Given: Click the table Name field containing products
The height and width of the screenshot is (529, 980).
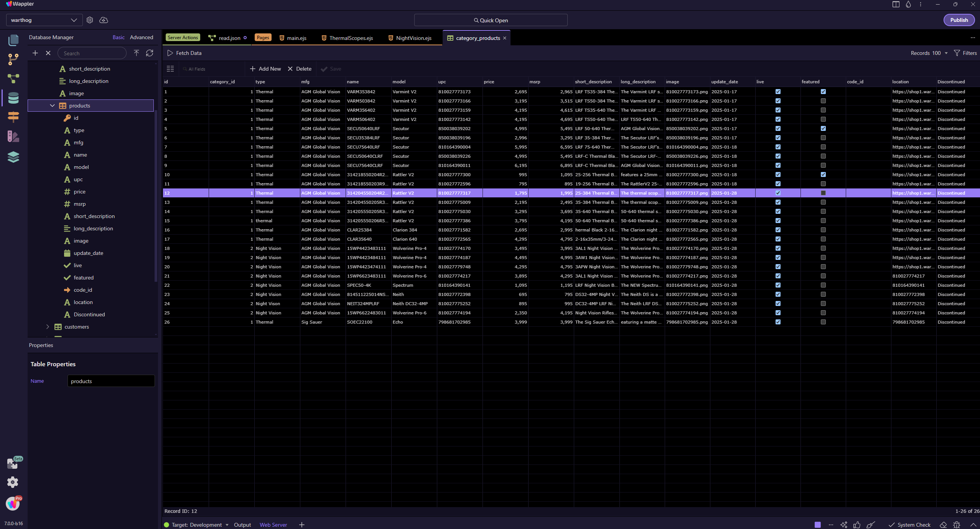Looking at the screenshot, I should [111, 381].
